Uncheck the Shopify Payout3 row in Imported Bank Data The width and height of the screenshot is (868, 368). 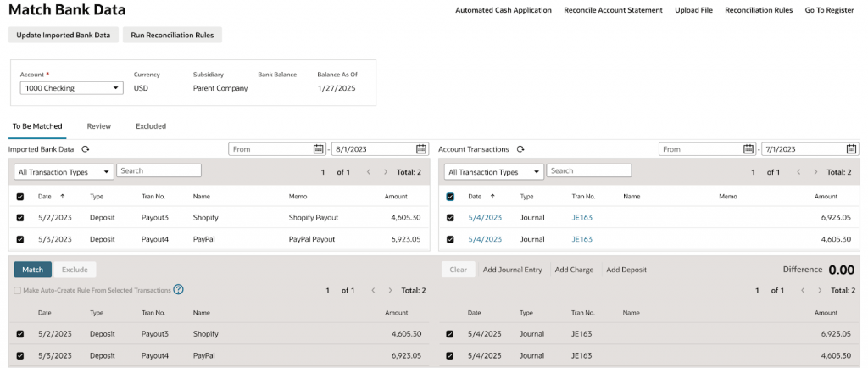point(20,218)
